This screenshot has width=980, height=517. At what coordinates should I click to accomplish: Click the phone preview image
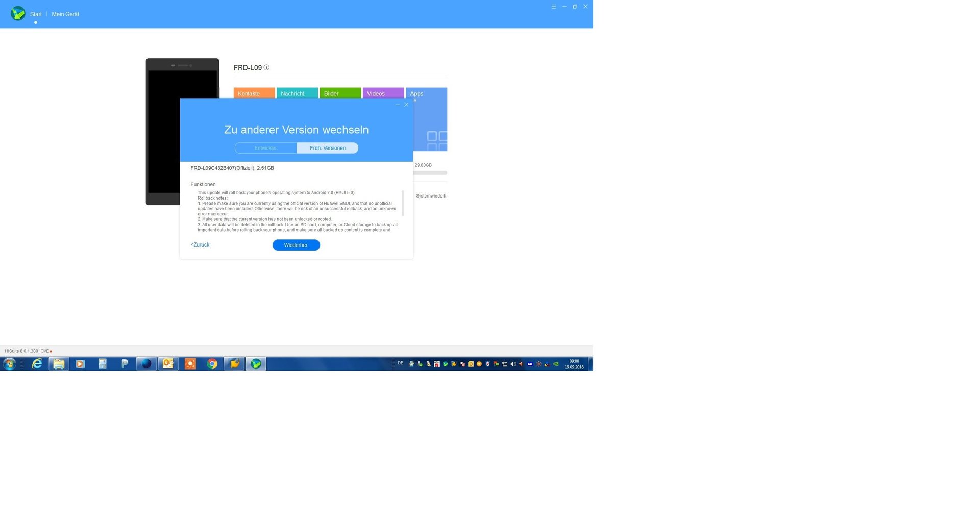point(182,132)
